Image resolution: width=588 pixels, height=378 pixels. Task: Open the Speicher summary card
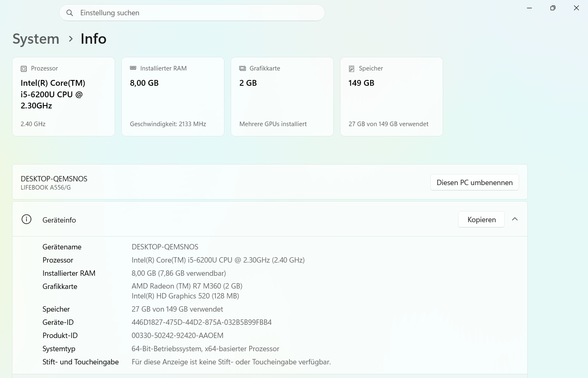pyautogui.click(x=392, y=96)
